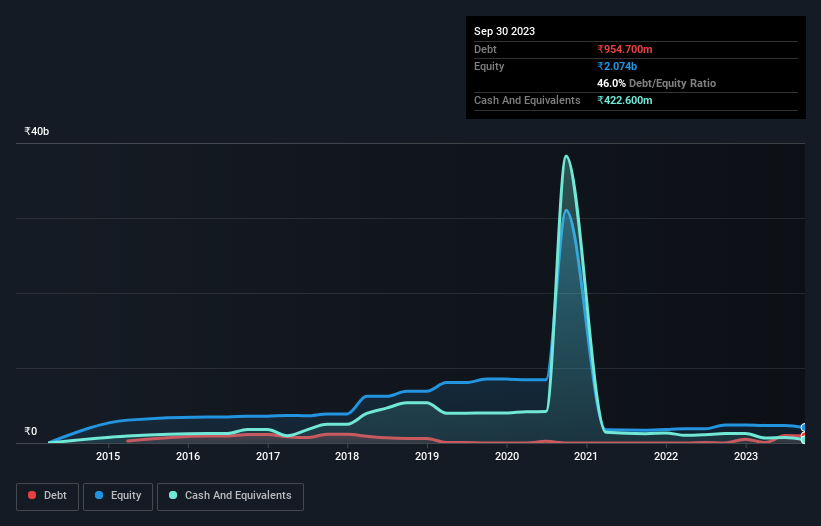
Task: Click the ₹0 y-axis label
Action: pyautogui.click(x=31, y=431)
